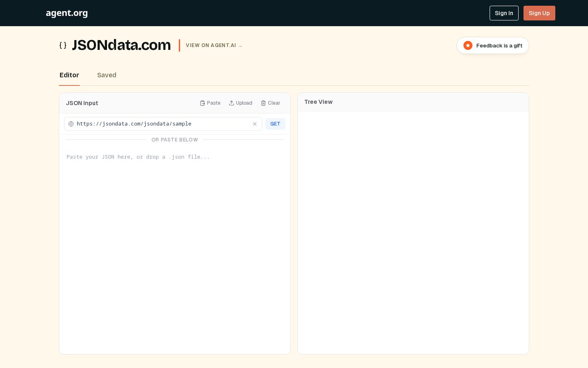Click Feedback is a gift text

[499, 45]
